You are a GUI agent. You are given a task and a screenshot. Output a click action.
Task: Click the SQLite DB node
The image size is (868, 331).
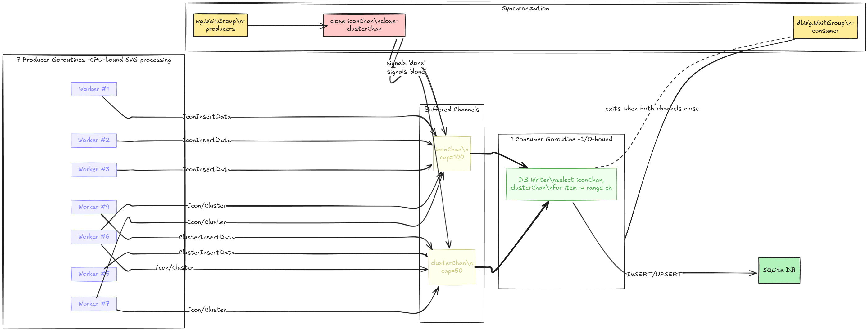click(x=779, y=270)
